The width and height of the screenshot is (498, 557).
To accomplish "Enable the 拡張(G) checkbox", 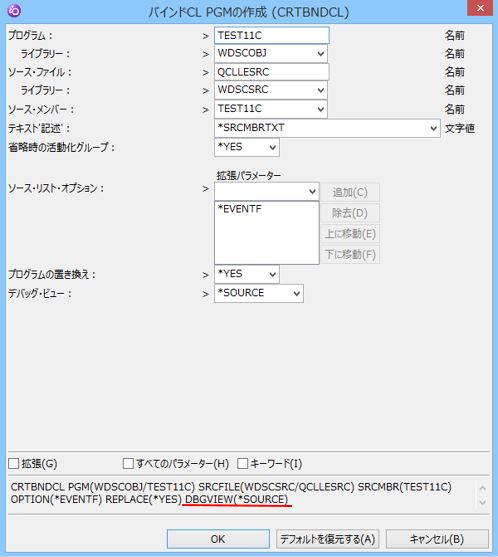I will point(14,463).
